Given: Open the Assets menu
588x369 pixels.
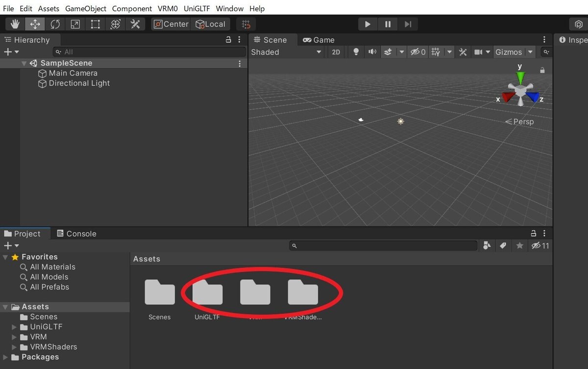Looking at the screenshot, I should (49, 8).
